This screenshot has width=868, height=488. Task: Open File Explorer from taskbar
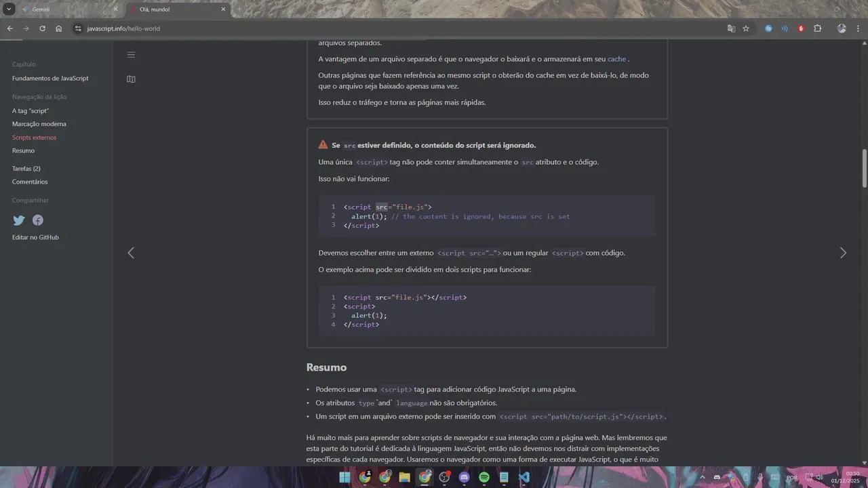(x=405, y=477)
